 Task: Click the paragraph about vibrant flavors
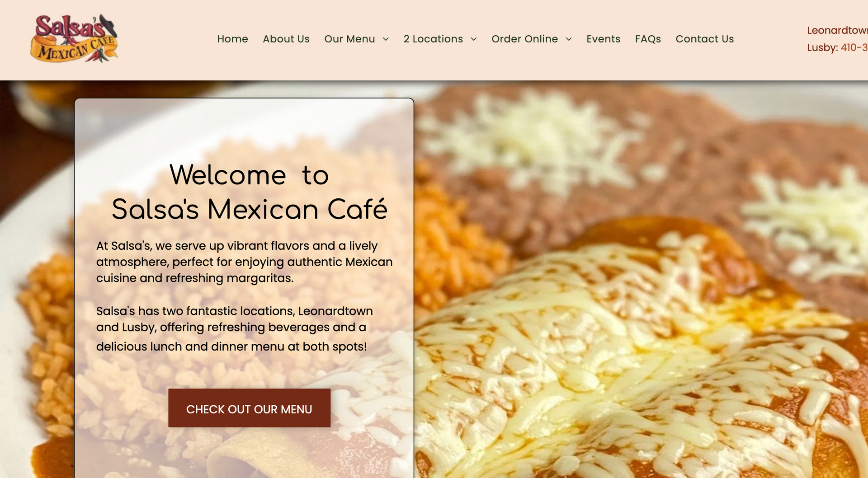[244, 262]
